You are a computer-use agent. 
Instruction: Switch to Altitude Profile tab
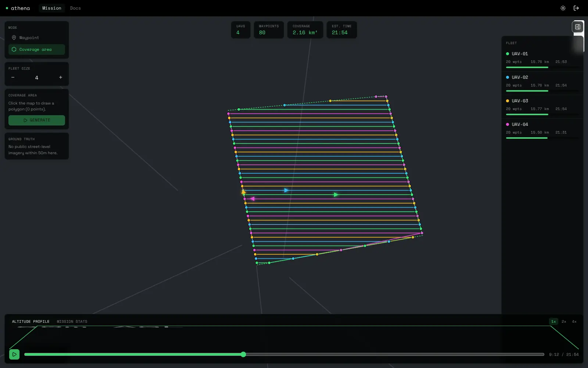click(x=31, y=322)
